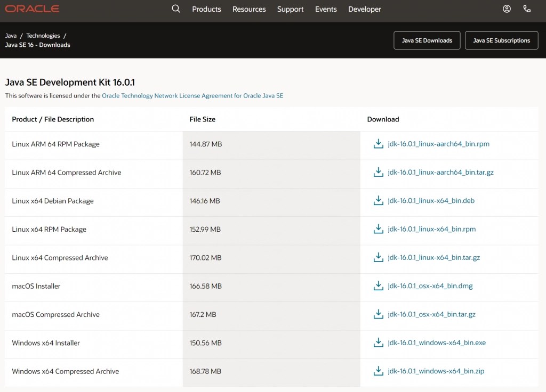Screen dimensions: 546x392
Task: Click the 167.2 MB file size
Action: click(x=203, y=314)
